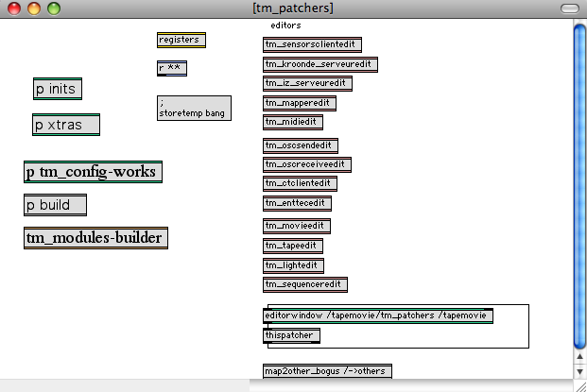
Task: Click the tm_movieedit object
Action: coord(296,226)
